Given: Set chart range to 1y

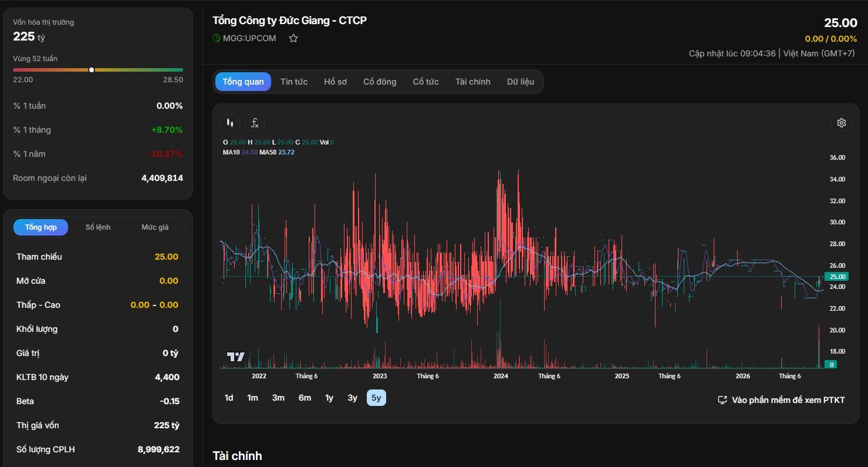Looking at the screenshot, I should pyautogui.click(x=329, y=398).
